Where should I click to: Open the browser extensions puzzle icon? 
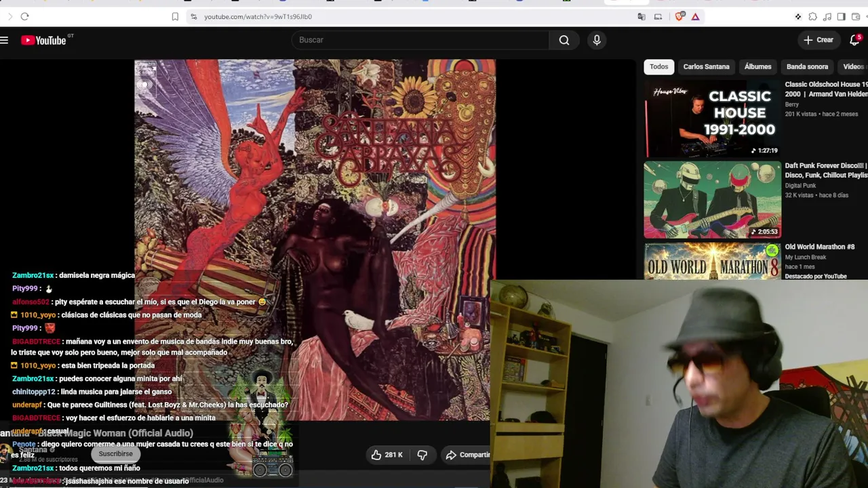(x=812, y=16)
